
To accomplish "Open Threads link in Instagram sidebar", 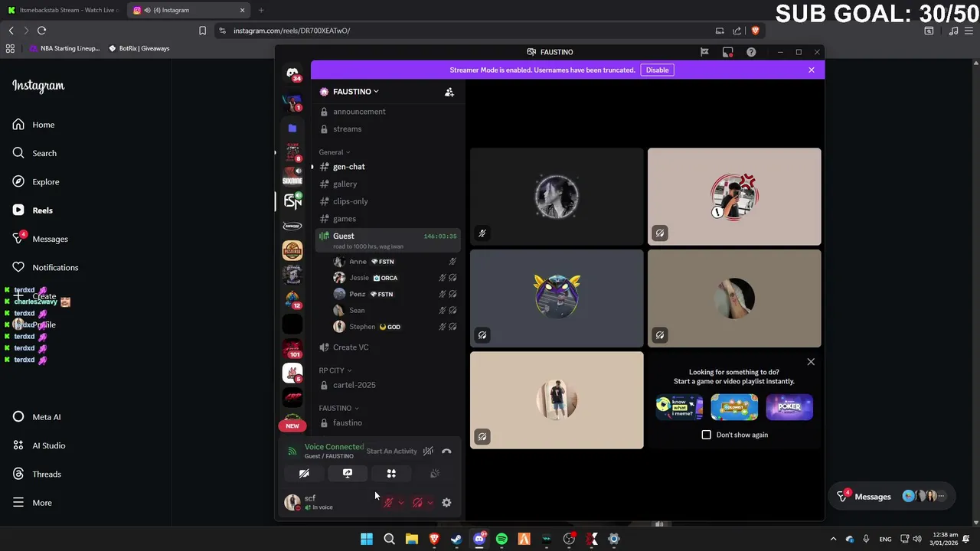I will [x=37, y=474].
